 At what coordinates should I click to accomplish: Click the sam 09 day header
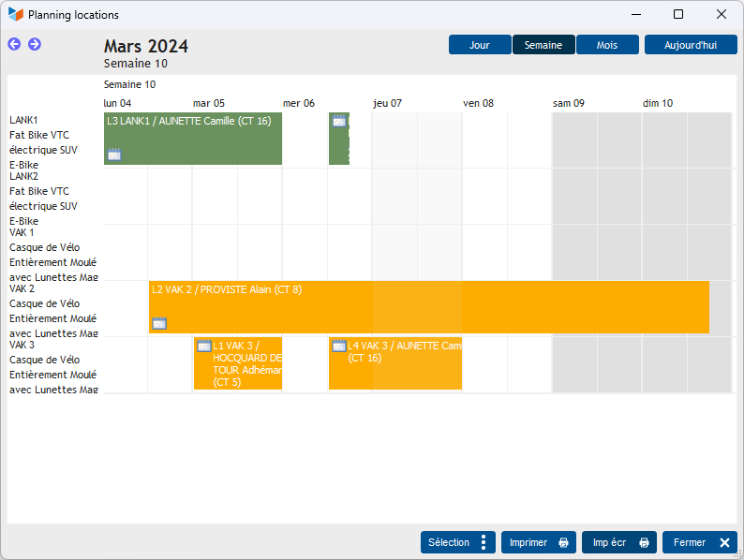(x=568, y=103)
